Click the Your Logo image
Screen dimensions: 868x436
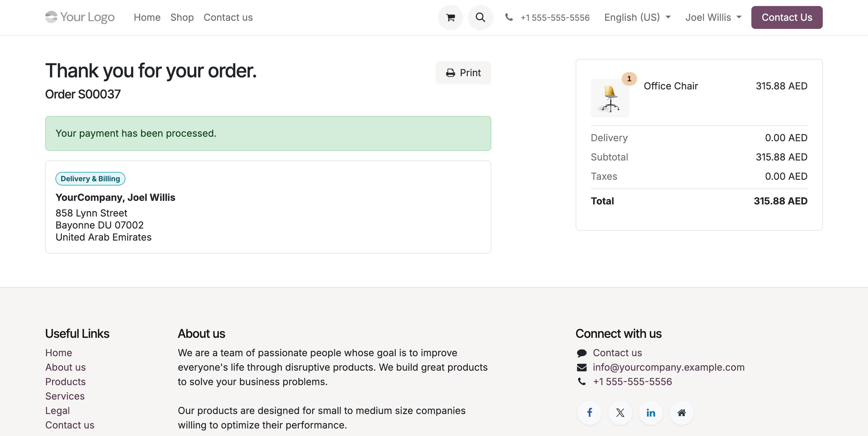tap(80, 17)
